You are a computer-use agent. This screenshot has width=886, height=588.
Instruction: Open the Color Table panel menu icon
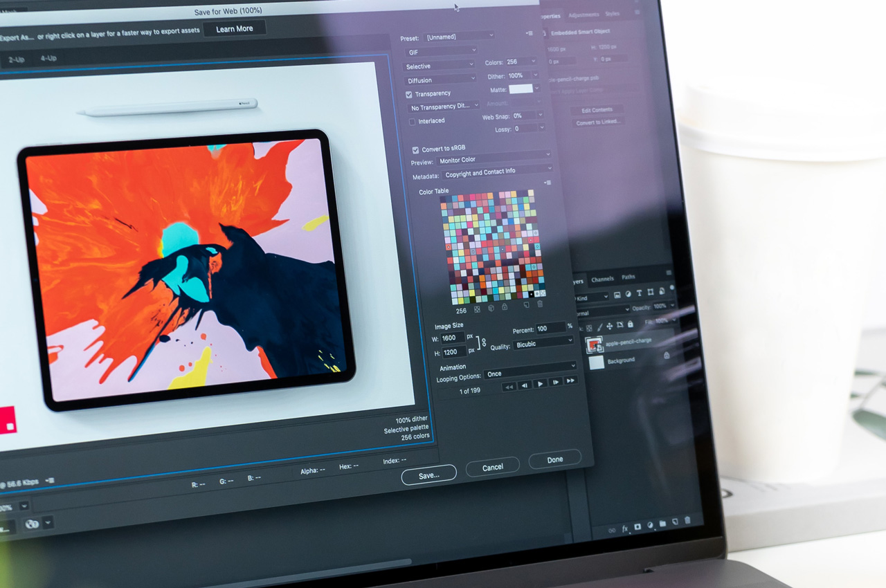point(548,183)
